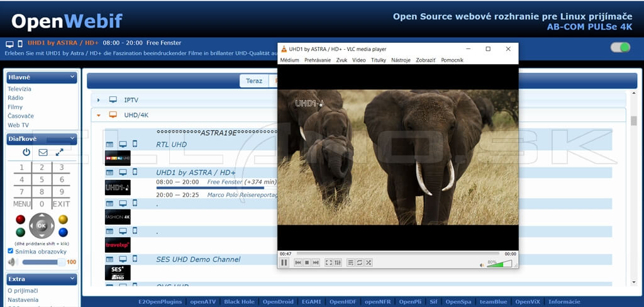Toggle VLC shuffle mode
The image size is (644, 307).
click(369, 262)
